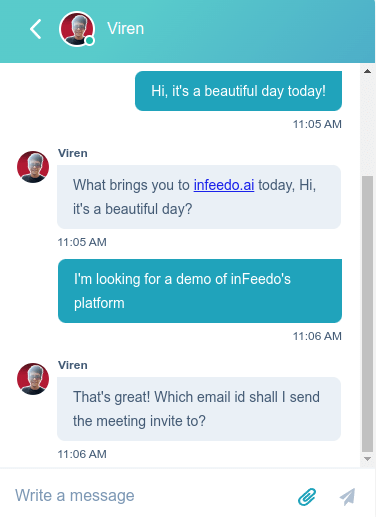Click the scrollbar track above the thumb

click(367, 126)
